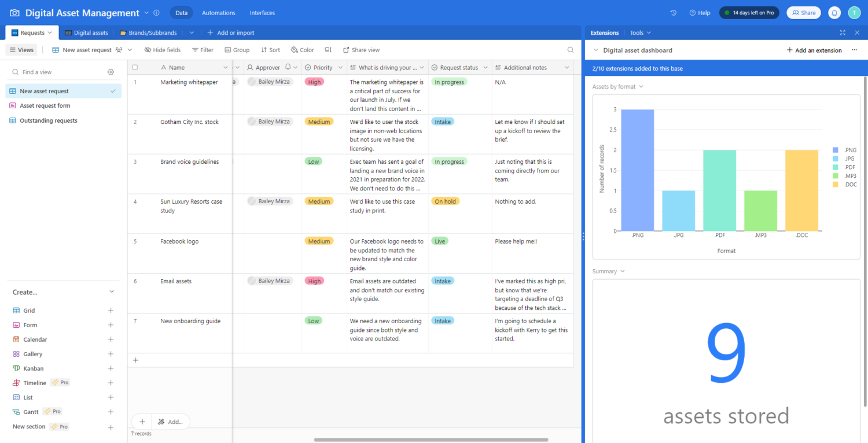Toggle the .PDF legend entry
Image resolution: width=868 pixels, height=443 pixels.
pyautogui.click(x=844, y=167)
